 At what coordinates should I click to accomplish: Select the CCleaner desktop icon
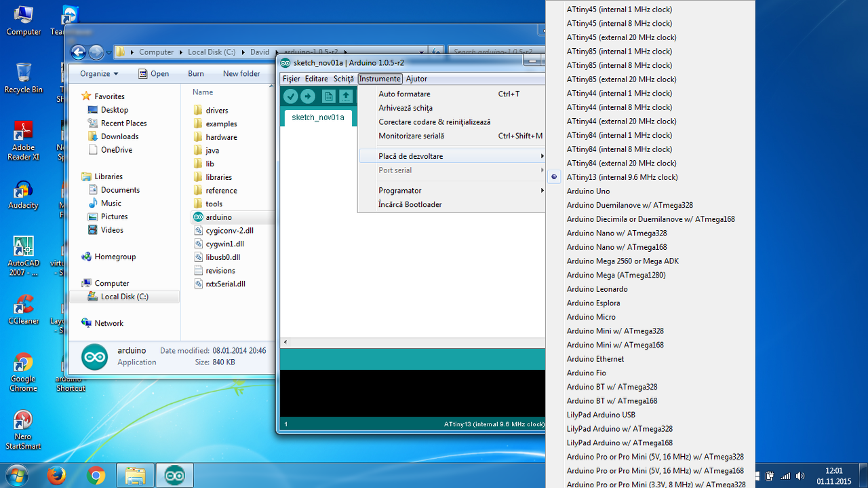[24, 310]
